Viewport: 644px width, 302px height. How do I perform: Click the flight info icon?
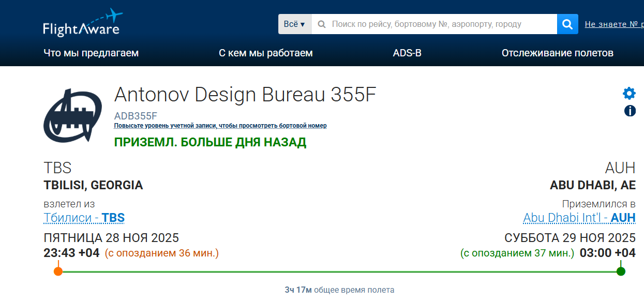[x=629, y=110]
